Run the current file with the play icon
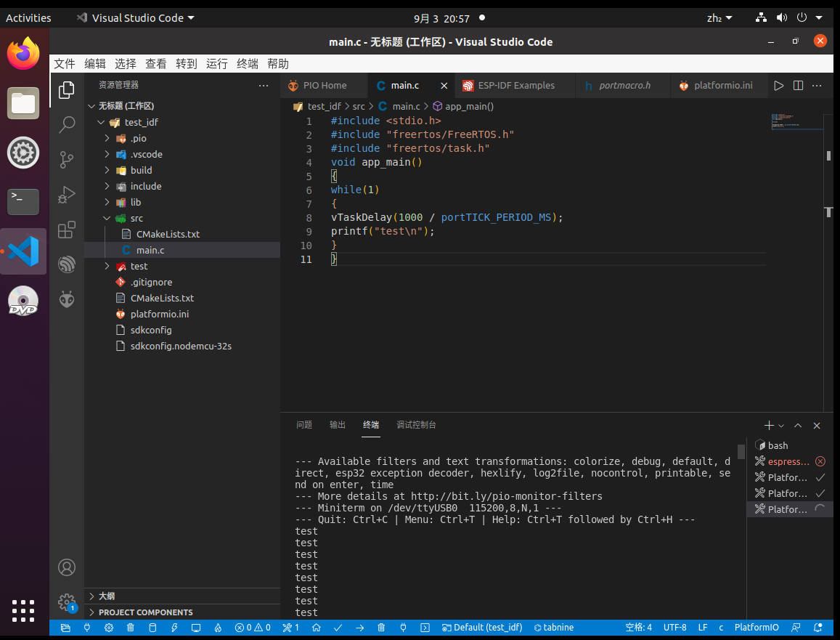 click(x=779, y=85)
